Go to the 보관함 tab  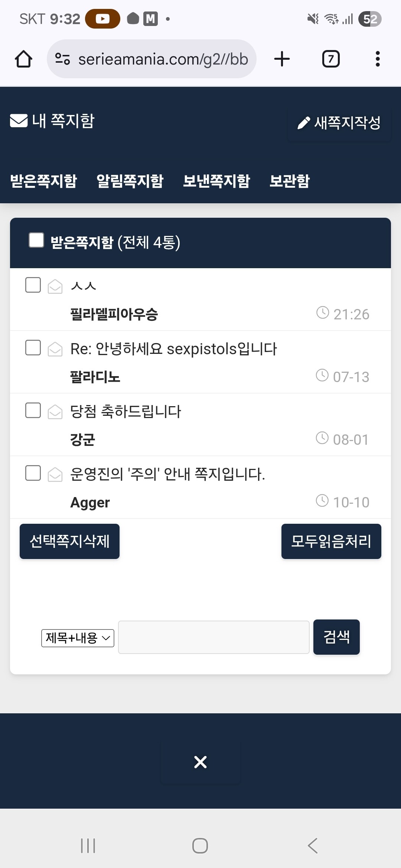(290, 181)
